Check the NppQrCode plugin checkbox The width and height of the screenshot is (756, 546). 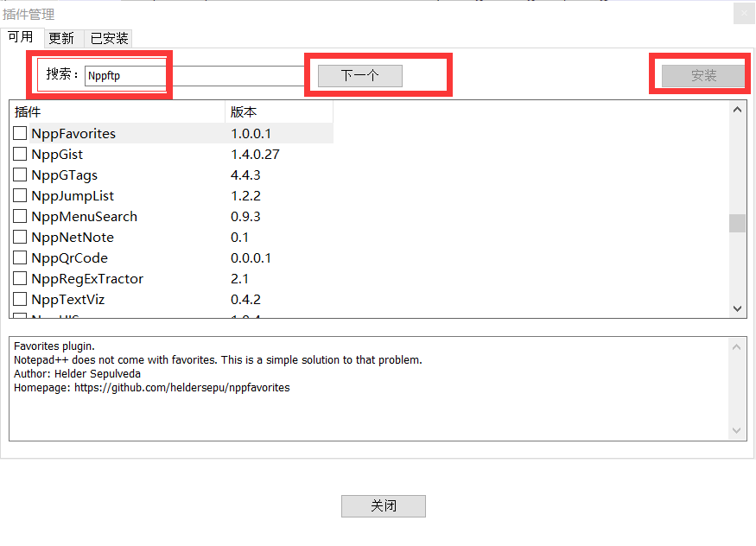(x=20, y=257)
